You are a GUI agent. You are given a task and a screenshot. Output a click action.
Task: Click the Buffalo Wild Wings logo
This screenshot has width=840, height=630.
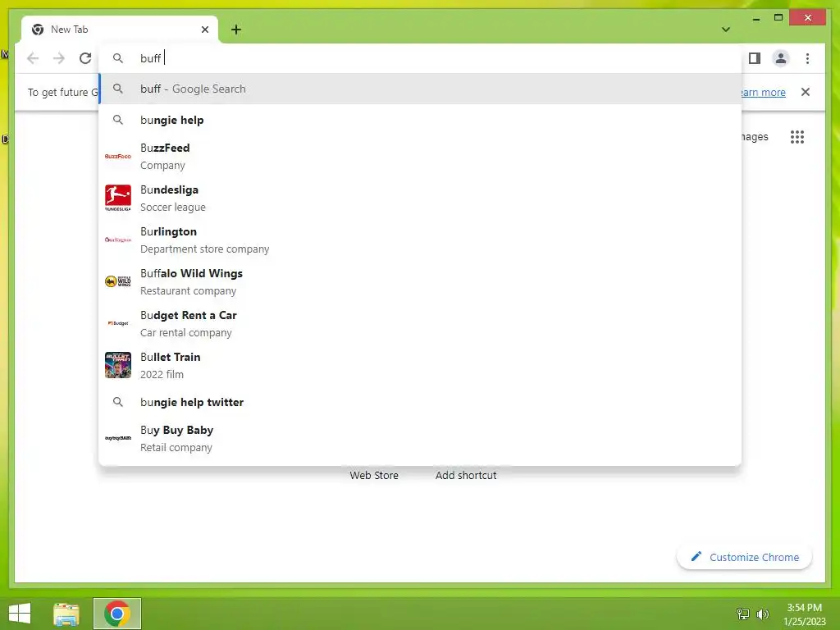point(118,282)
